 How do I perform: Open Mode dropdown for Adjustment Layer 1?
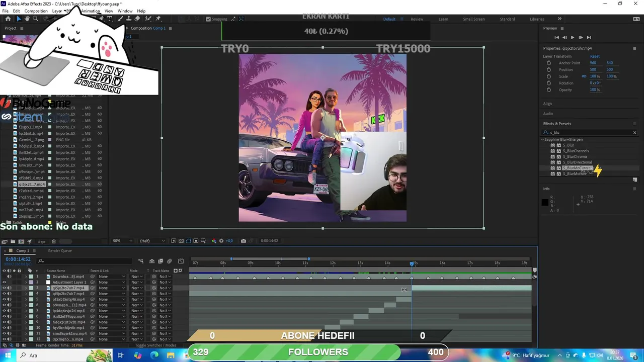point(136,282)
